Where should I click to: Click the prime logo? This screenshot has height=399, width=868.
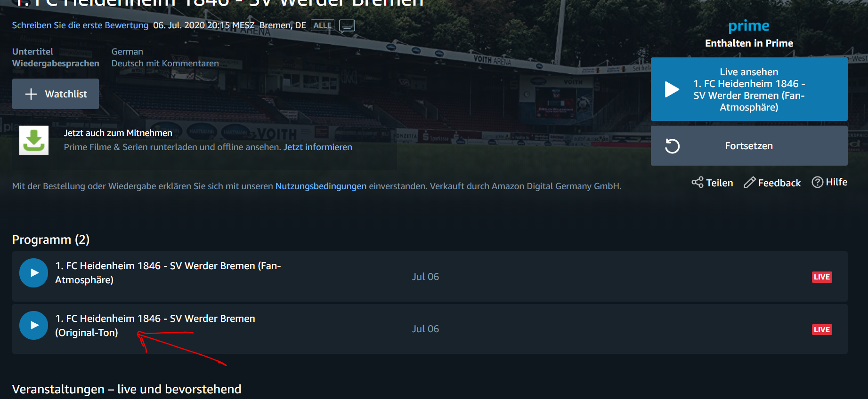point(749,26)
